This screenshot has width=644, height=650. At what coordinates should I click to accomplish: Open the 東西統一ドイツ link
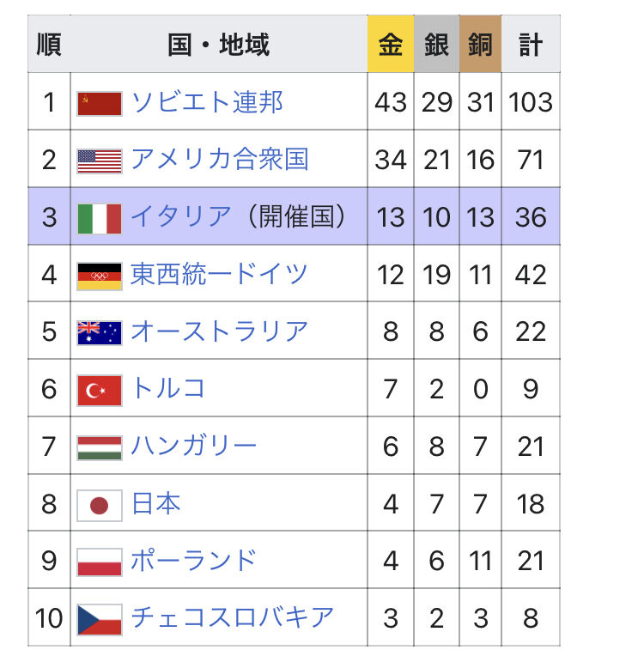click(219, 275)
